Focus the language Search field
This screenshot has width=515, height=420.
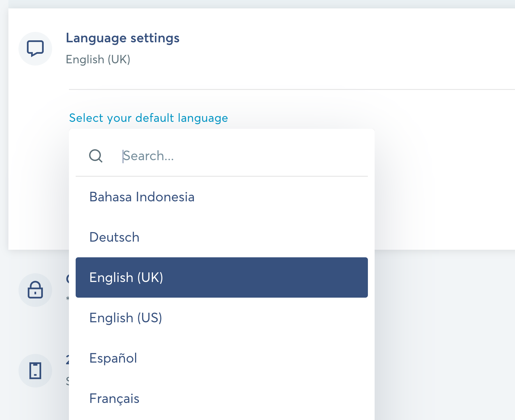click(x=241, y=156)
